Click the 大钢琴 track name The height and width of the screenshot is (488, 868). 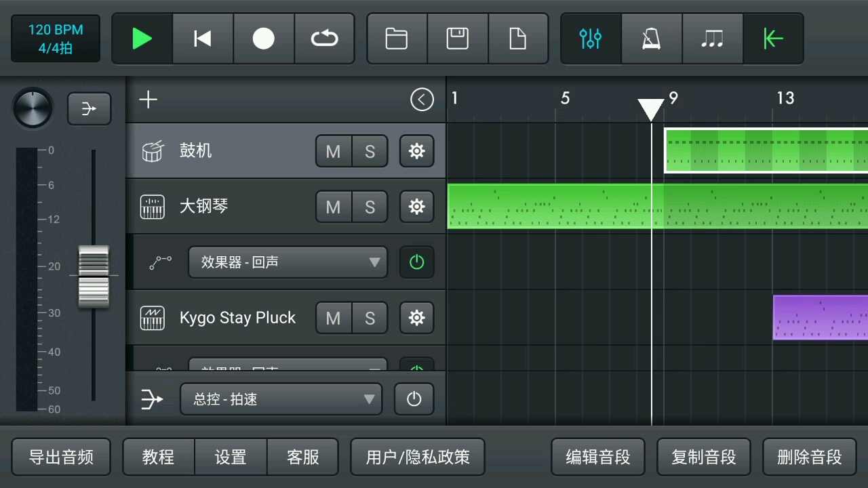click(204, 206)
